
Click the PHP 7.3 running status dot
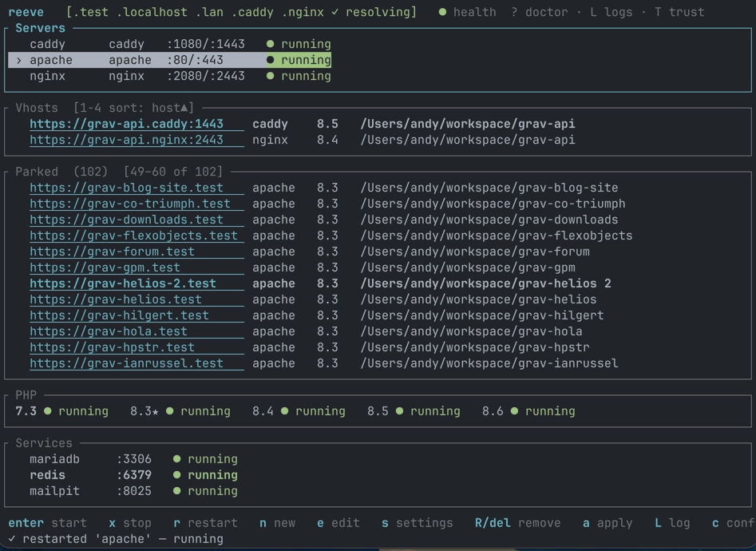click(48, 411)
